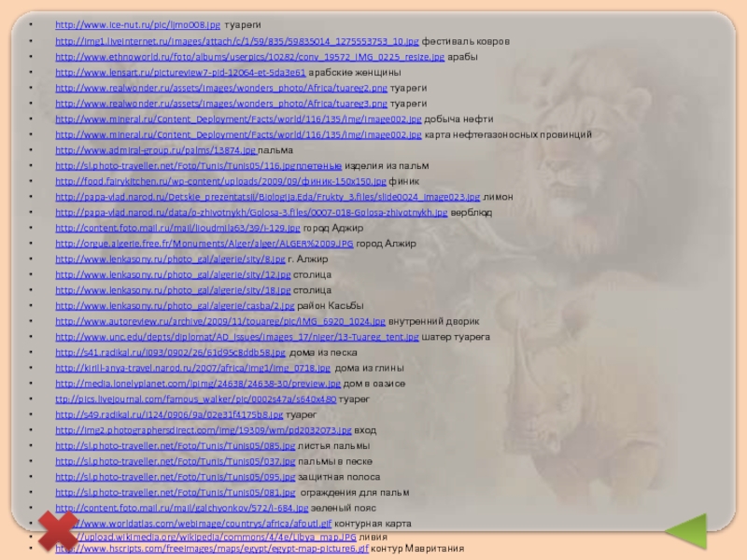This screenshot has height=560, width=747.
Task: Click the text 'карта нефтегазоносных провинций'
Action: coord(508,134)
